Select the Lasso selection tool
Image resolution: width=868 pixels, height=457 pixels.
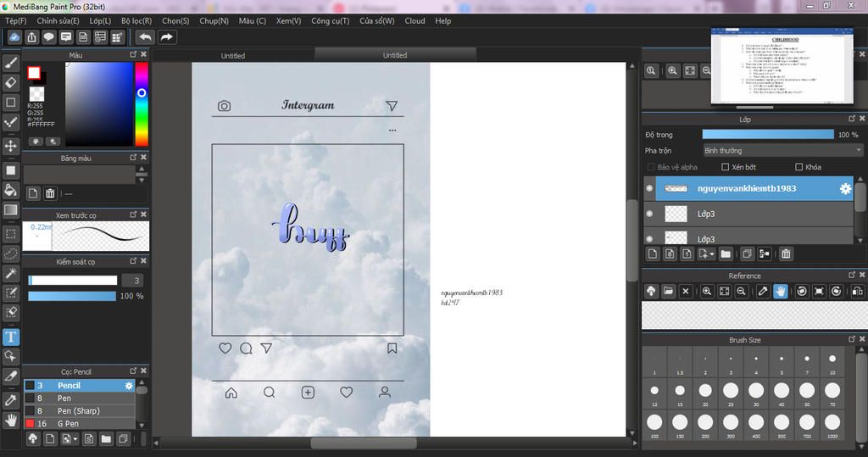pyautogui.click(x=10, y=254)
